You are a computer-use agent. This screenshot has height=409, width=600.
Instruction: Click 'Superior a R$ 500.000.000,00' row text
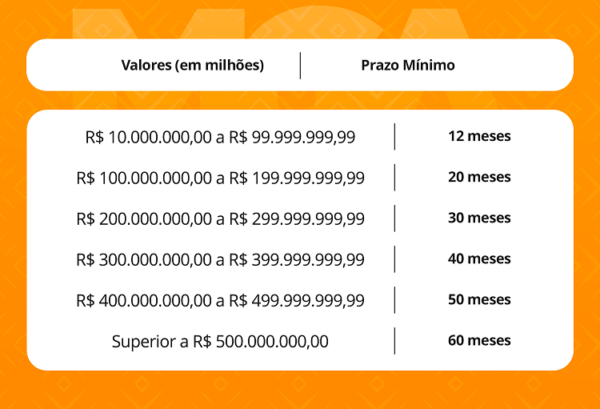tap(220, 341)
